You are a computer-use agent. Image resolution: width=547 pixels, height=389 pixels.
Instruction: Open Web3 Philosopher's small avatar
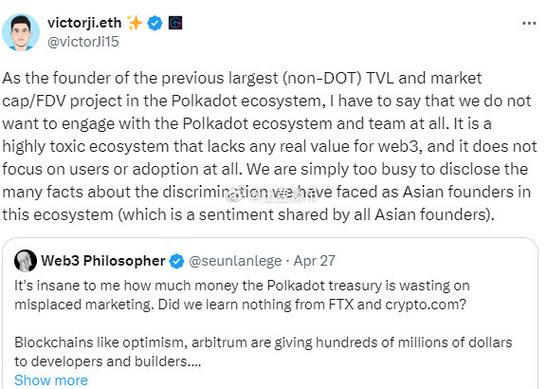pos(25,261)
